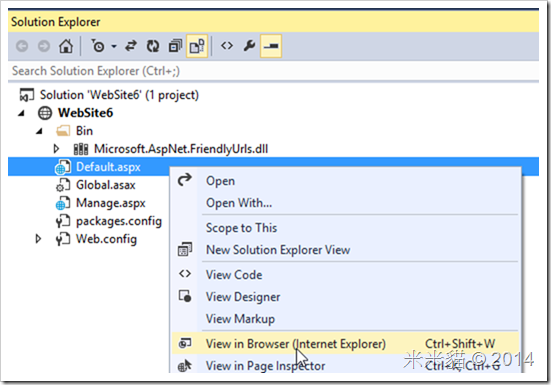Click the Bin folder icon
551x385 pixels.
point(63,131)
